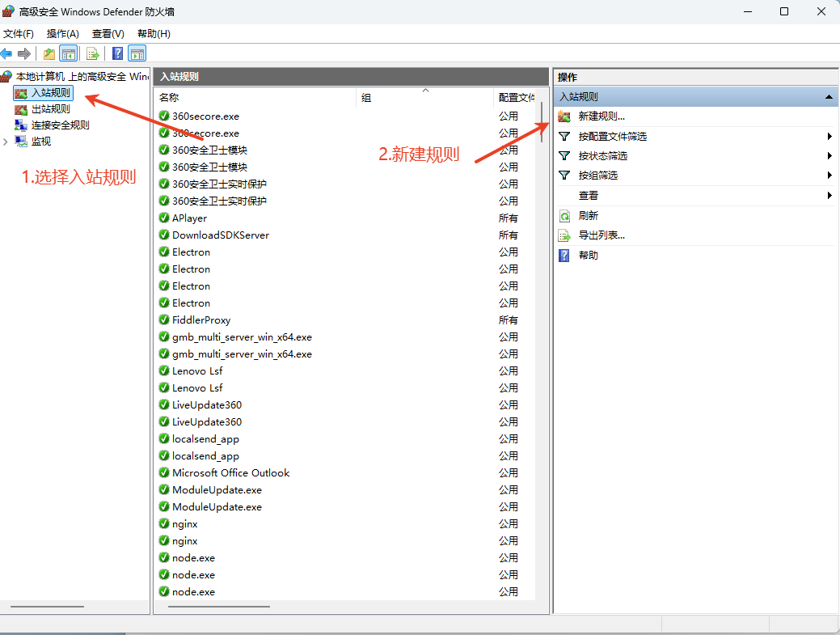The image size is (840, 635).
Task: Click the 新建规则 firewall icon
Action: pyautogui.click(x=564, y=116)
